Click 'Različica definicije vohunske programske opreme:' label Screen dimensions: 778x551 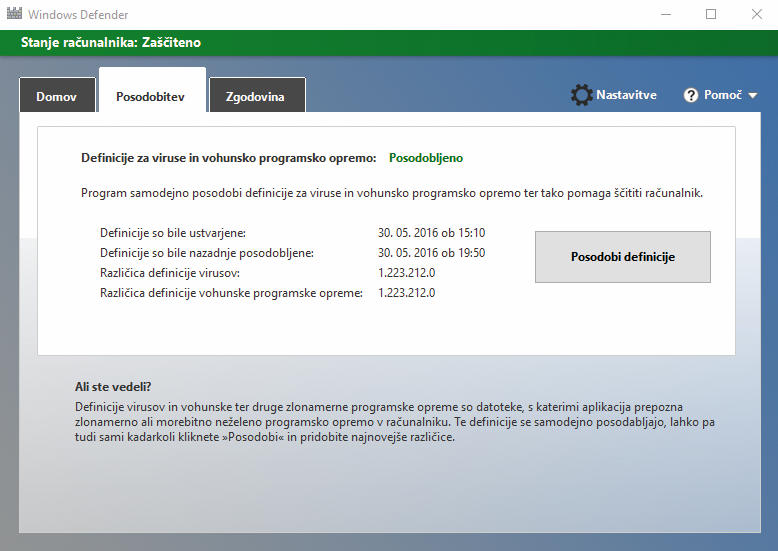pyautogui.click(x=231, y=293)
